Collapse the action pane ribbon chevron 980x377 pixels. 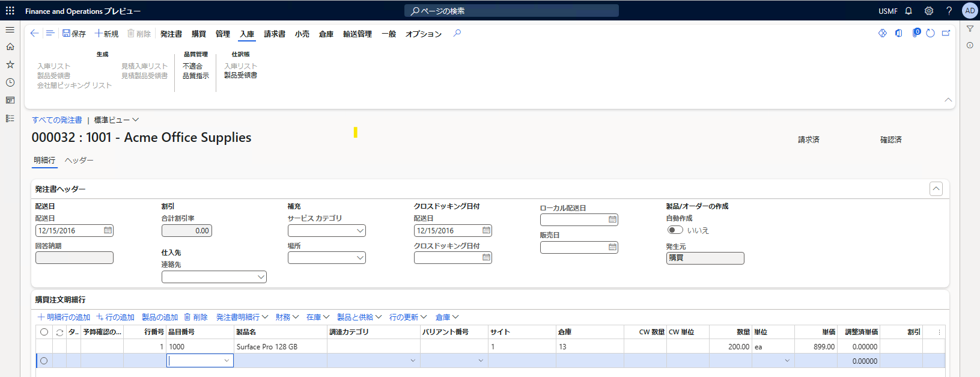948,100
